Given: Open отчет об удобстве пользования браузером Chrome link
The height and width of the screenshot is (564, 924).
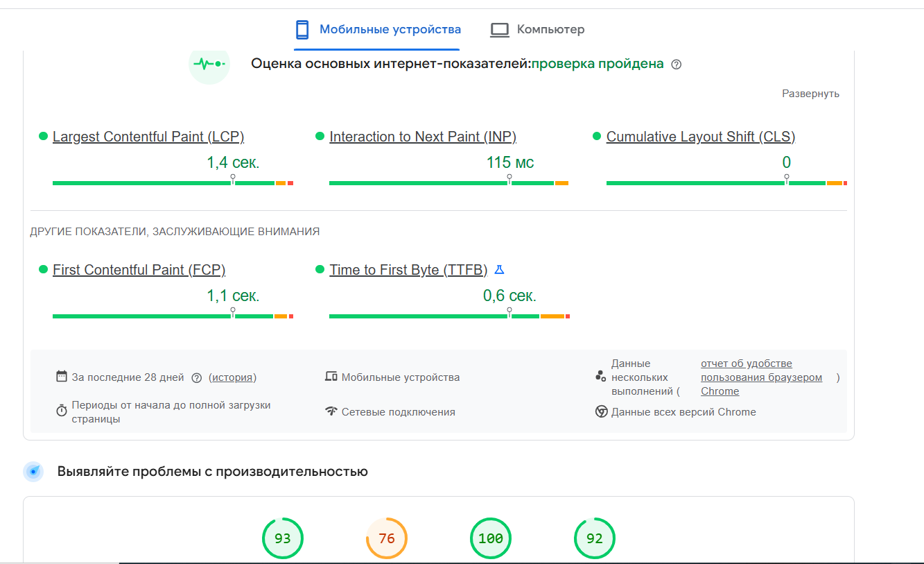Looking at the screenshot, I should tap(761, 377).
